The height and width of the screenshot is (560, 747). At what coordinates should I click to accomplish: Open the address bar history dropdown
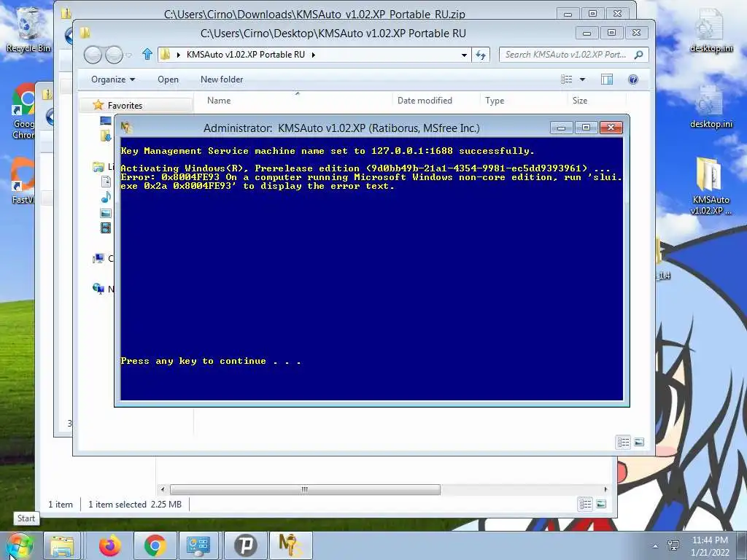click(464, 55)
